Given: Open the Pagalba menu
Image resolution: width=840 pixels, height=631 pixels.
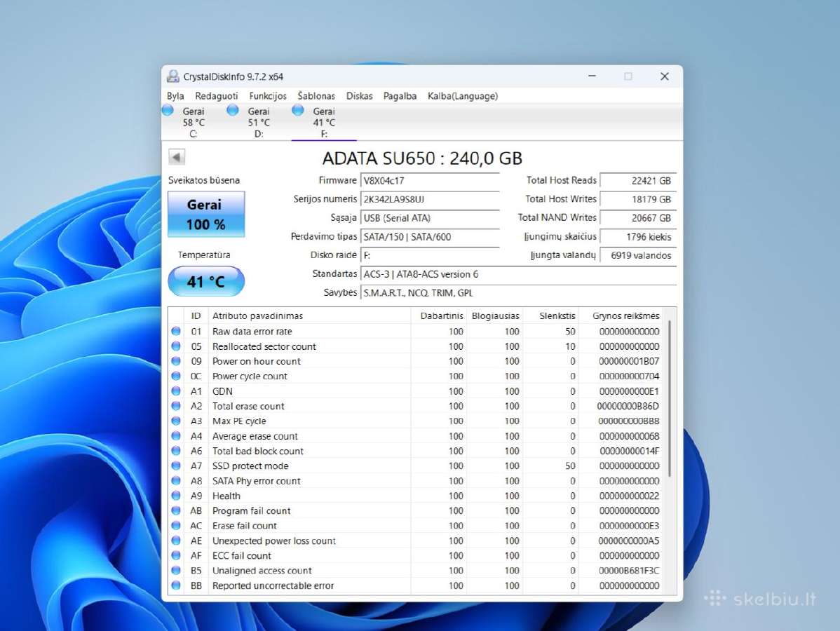Looking at the screenshot, I should [x=400, y=96].
